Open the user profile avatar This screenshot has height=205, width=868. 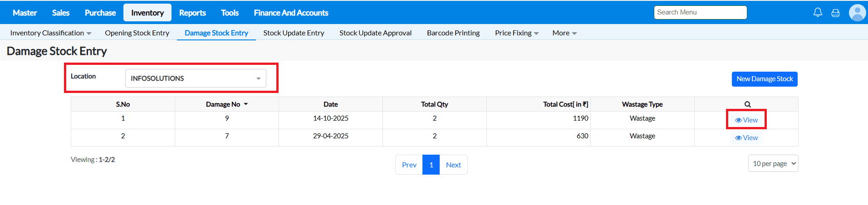coord(857,13)
